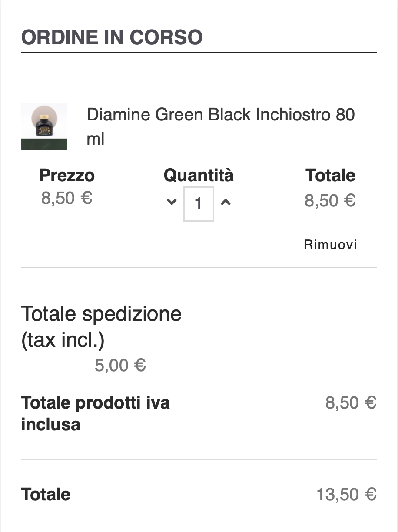Decrease quantity with the down chevron
This screenshot has height=532, width=398.
click(x=172, y=202)
